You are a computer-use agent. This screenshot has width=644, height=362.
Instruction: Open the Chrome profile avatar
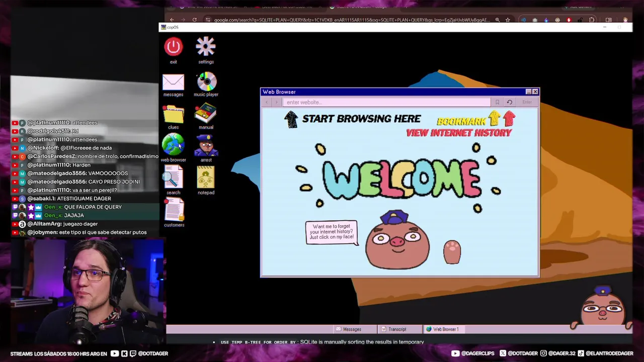click(x=625, y=20)
